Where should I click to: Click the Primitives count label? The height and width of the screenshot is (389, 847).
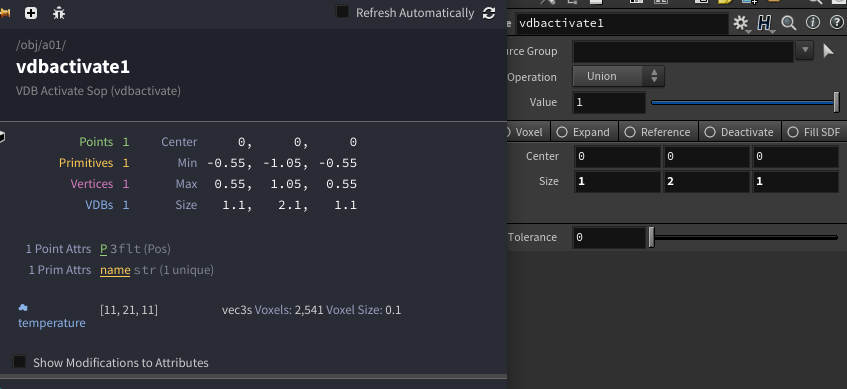coord(86,163)
